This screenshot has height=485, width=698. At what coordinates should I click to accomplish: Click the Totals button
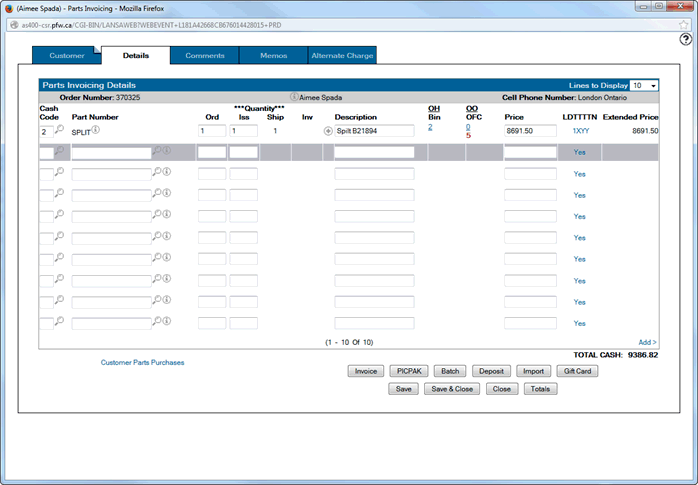(x=540, y=389)
